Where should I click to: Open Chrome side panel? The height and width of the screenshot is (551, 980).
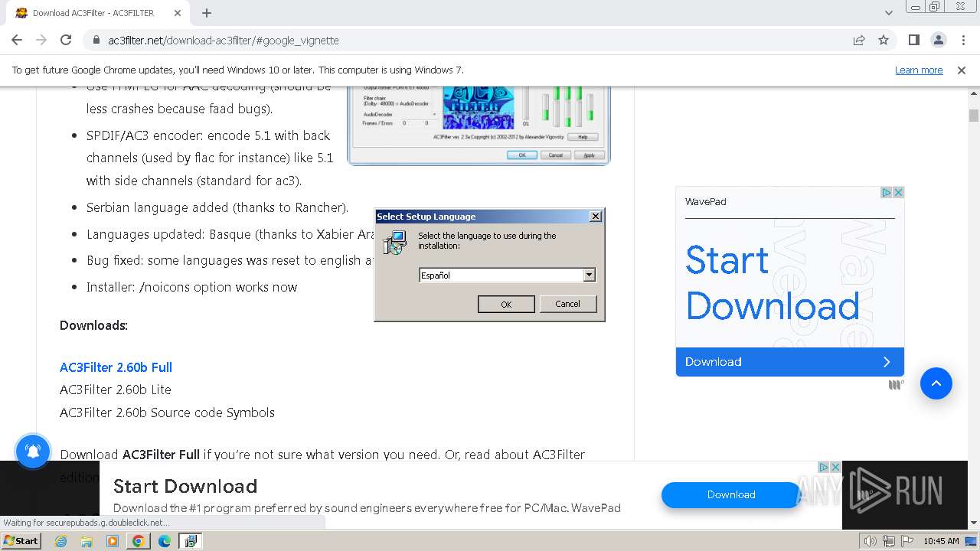click(x=914, y=41)
